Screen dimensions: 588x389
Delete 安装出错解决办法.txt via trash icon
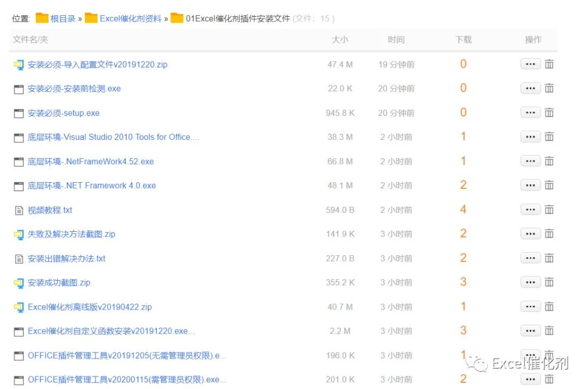[x=549, y=258]
